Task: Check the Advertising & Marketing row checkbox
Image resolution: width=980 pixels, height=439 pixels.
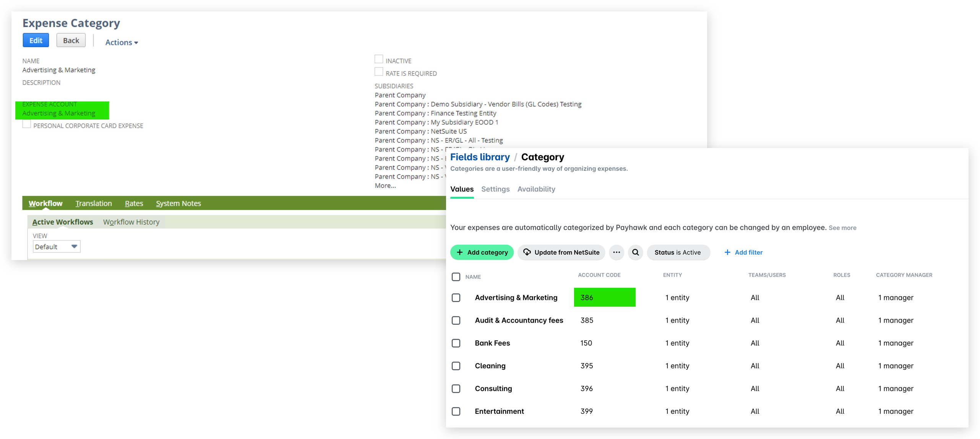Action: click(x=456, y=298)
